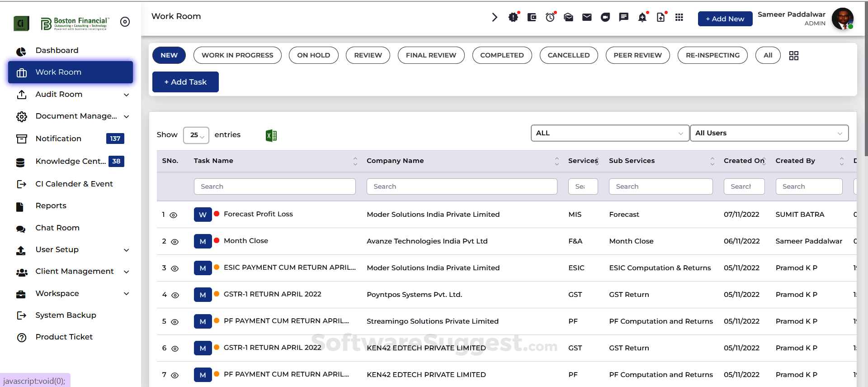Click the bell notification icon
The image size is (868, 387).
(x=642, y=18)
